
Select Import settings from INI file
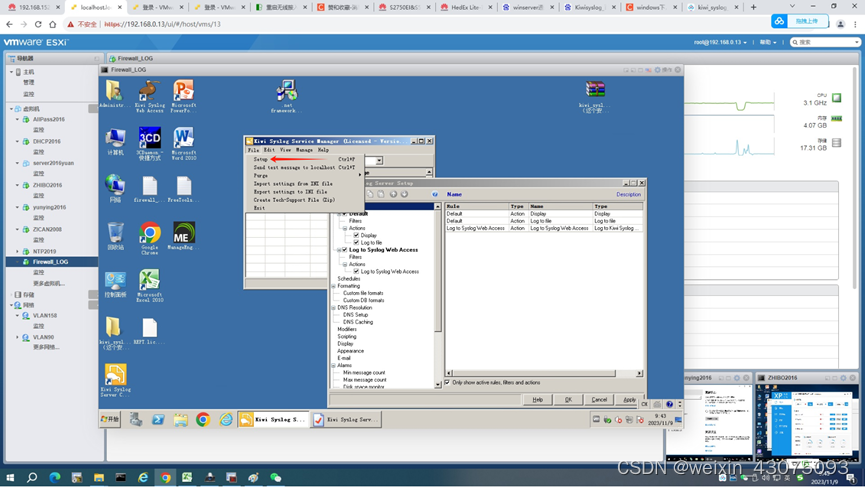pyautogui.click(x=304, y=184)
